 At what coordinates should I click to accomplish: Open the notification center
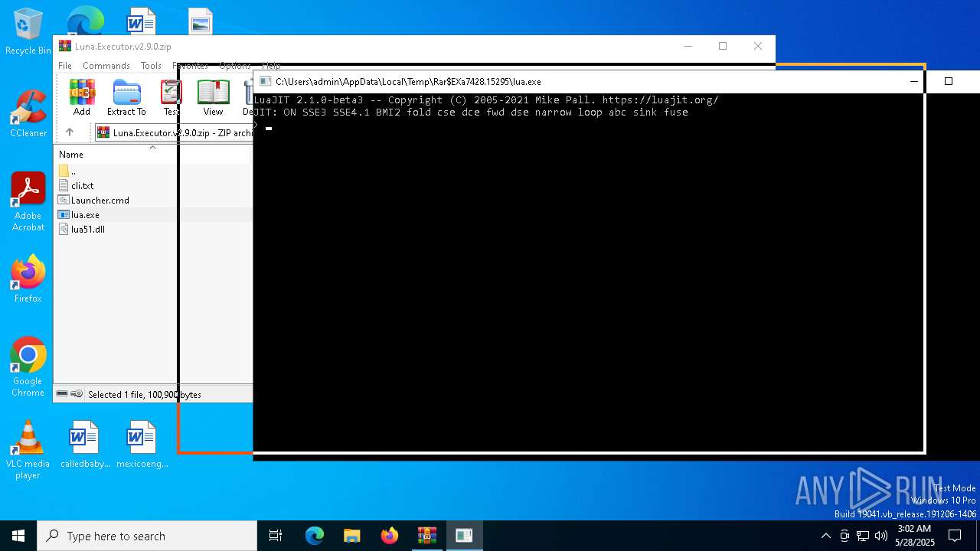[955, 536]
